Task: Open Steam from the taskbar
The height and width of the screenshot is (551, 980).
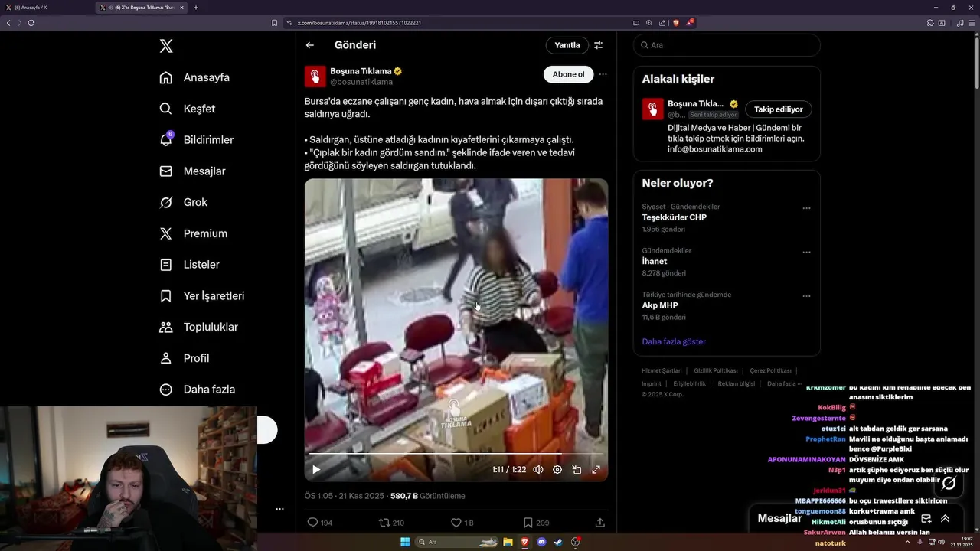Action: (x=558, y=542)
